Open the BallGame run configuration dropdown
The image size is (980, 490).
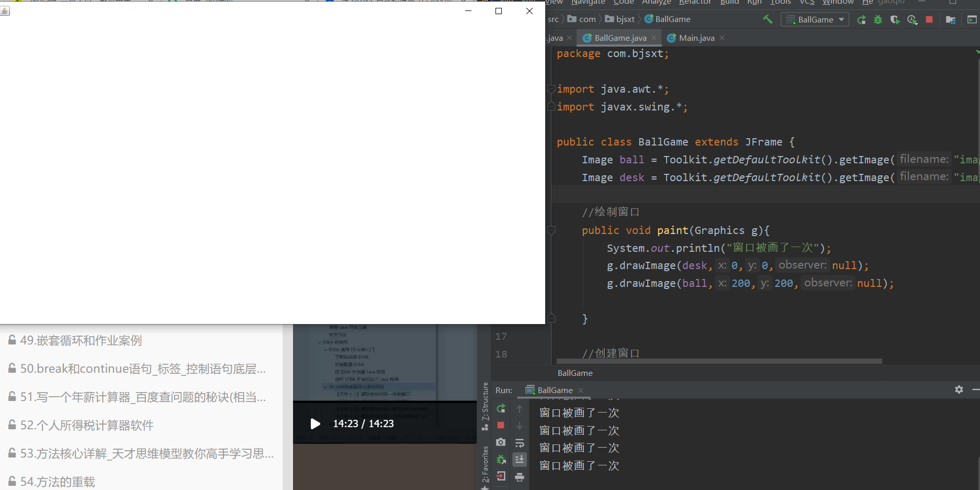tap(815, 19)
